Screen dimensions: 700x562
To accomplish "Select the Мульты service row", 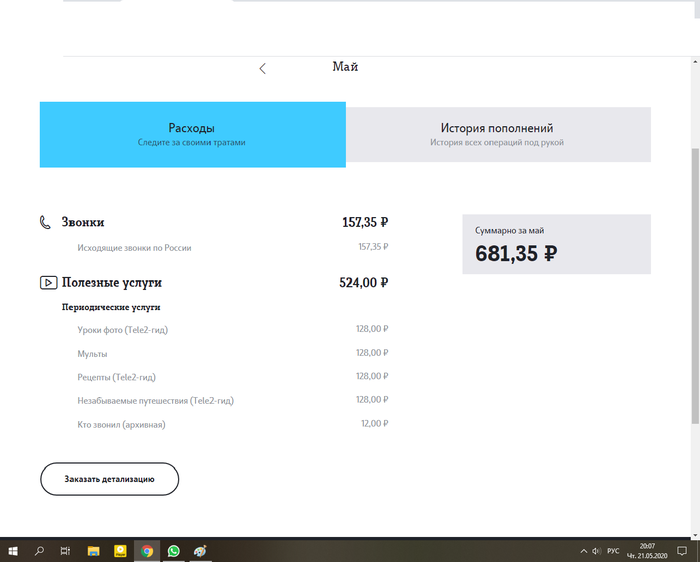I will [x=232, y=354].
